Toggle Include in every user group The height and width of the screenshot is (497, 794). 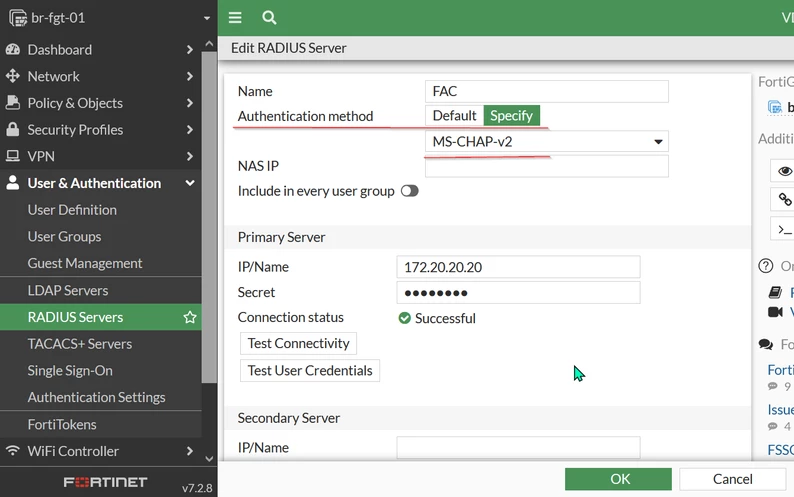(x=410, y=191)
